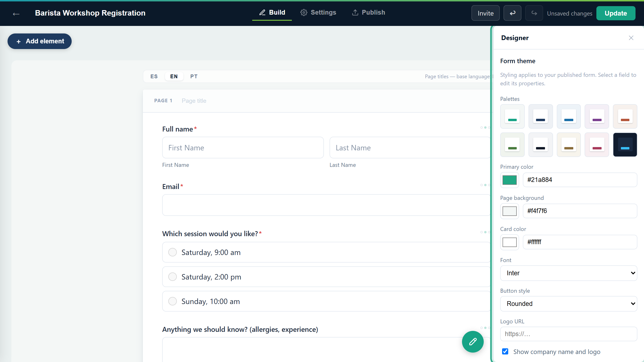Toggle Show company name and logo checkbox
The image size is (644, 362).
pyautogui.click(x=505, y=351)
